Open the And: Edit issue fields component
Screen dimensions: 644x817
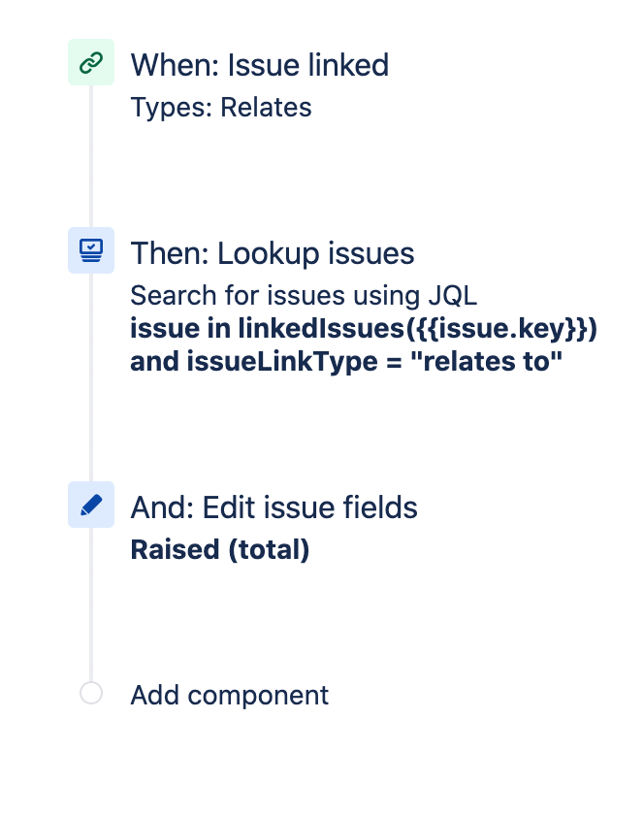point(274,507)
